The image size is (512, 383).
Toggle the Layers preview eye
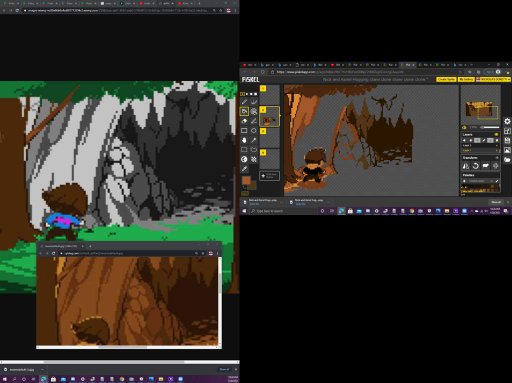coord(496,134)
